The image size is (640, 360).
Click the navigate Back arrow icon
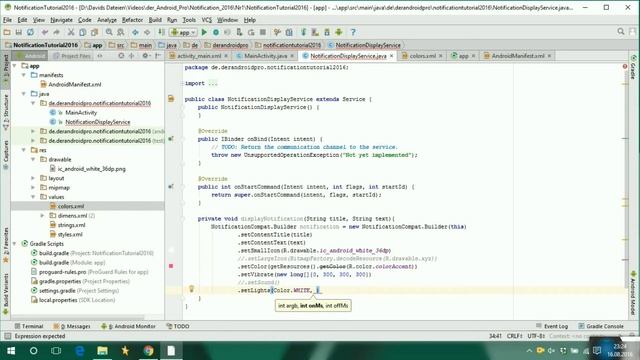[135, 32]
